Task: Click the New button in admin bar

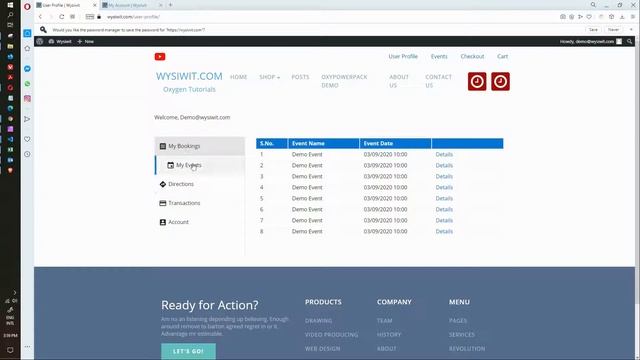Action: point(86,41)
